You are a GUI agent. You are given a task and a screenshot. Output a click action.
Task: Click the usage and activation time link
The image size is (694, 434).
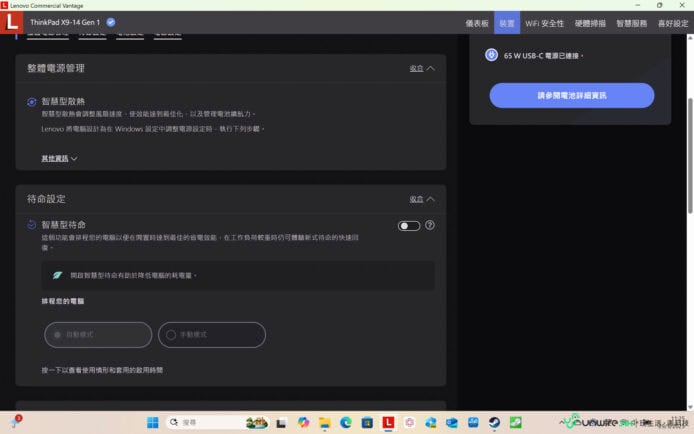point(102,370)
